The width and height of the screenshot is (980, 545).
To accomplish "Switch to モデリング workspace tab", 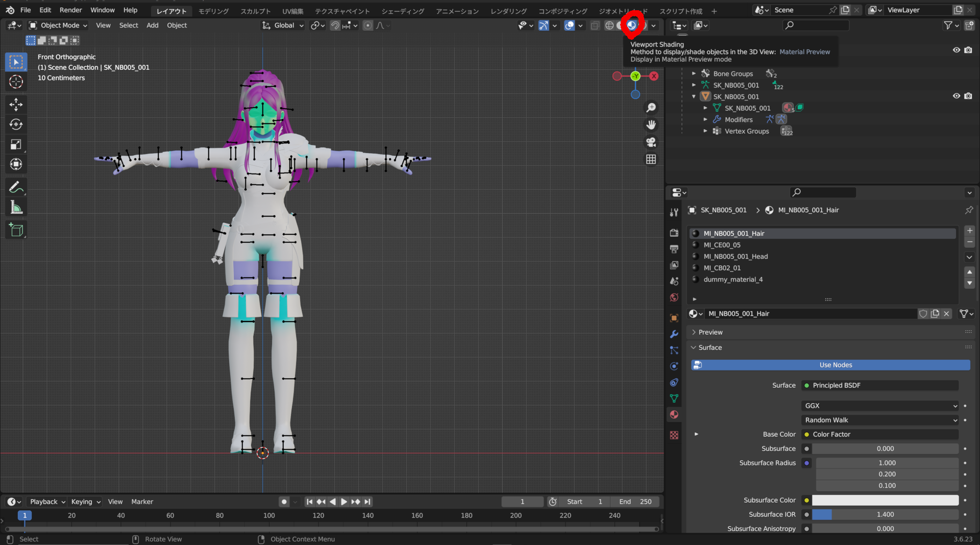I will tap(213, 11).
